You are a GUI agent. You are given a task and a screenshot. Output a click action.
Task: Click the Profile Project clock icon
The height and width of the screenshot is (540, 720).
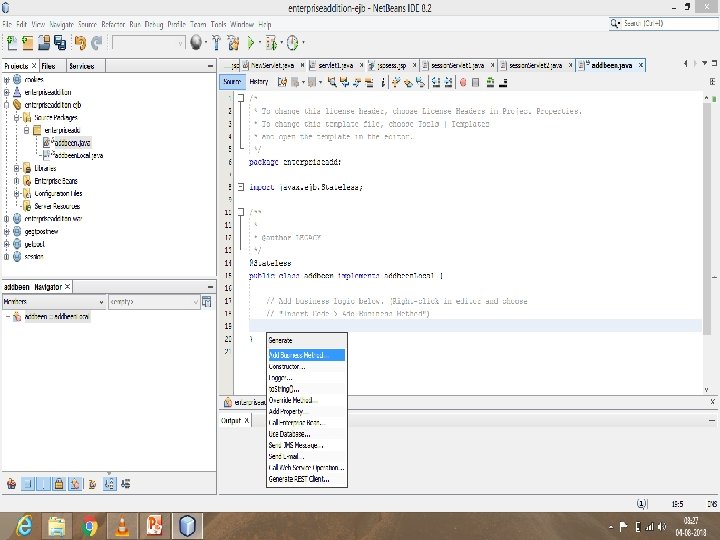(292, 43)
